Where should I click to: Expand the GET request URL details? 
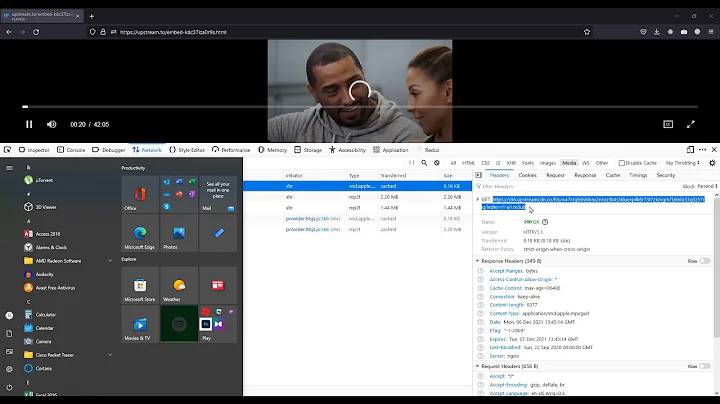point(478,199)
